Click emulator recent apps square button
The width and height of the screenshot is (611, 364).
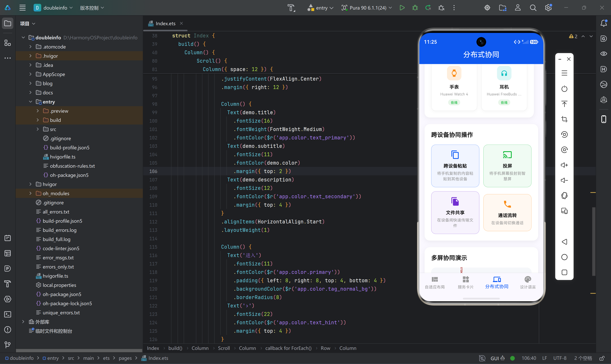(564, 272)
